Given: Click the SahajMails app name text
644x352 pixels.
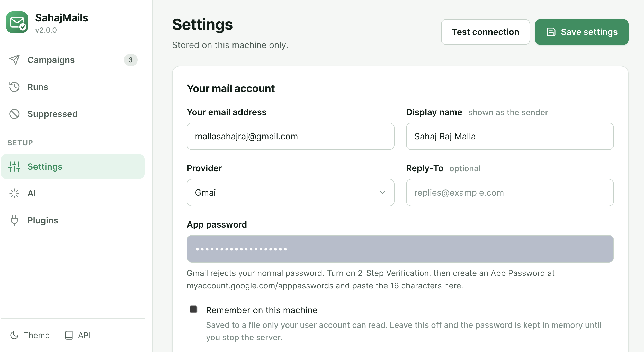Looking at the screenshot, I should coord(62,18).
